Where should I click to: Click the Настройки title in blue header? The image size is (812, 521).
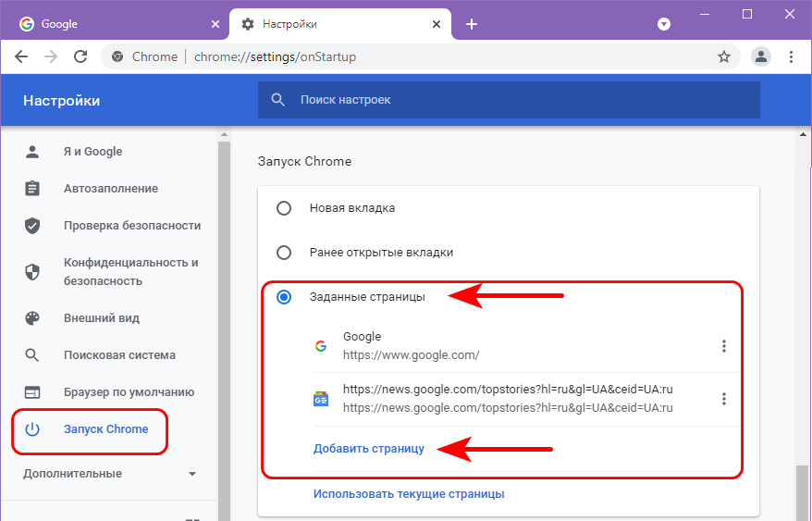[62, 101]
